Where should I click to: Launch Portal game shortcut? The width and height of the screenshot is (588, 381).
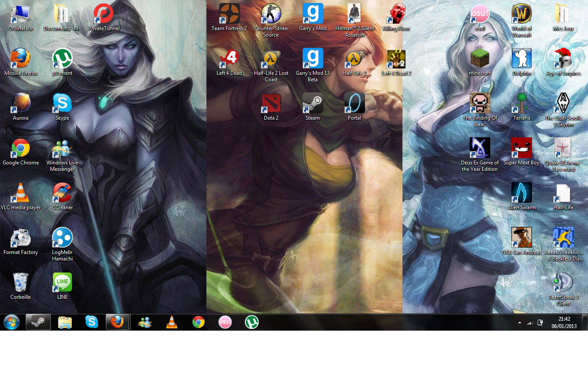[354, 108]
